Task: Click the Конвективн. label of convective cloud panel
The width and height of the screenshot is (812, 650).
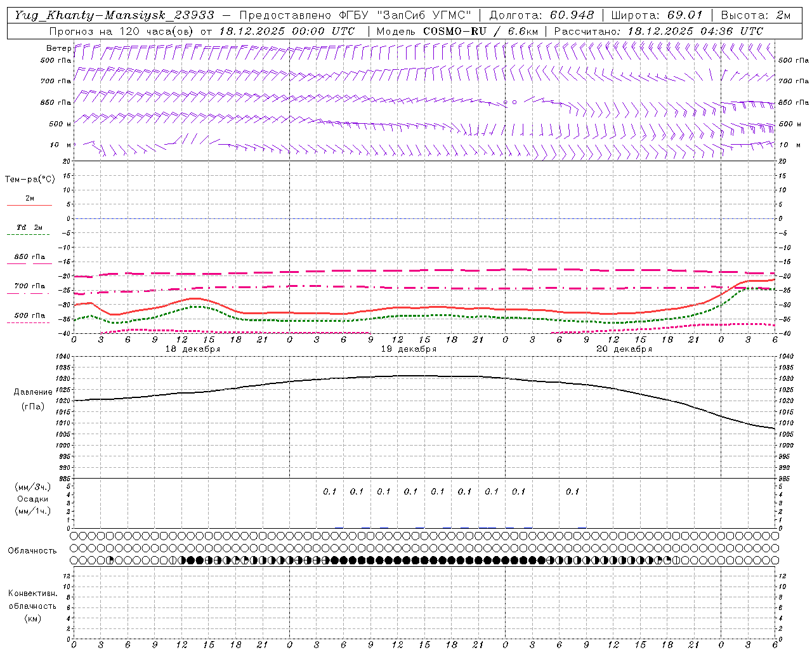Action: click(x=32, y=594)
